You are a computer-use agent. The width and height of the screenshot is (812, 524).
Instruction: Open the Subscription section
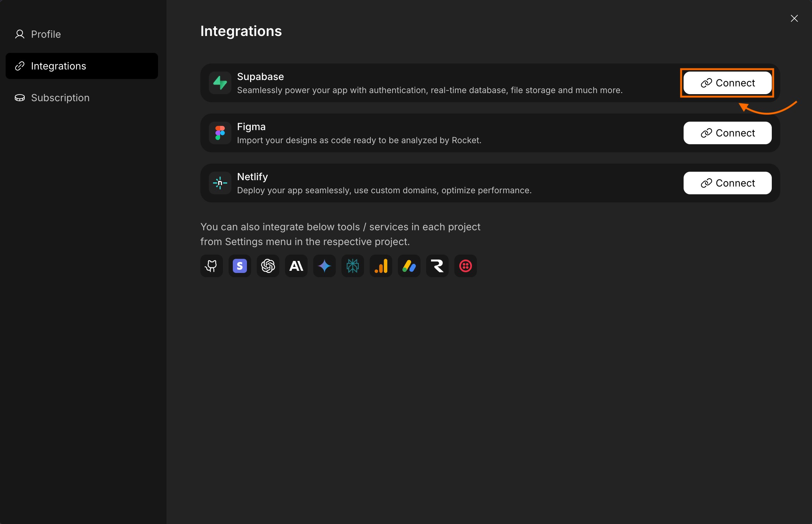tap(60, 98)
